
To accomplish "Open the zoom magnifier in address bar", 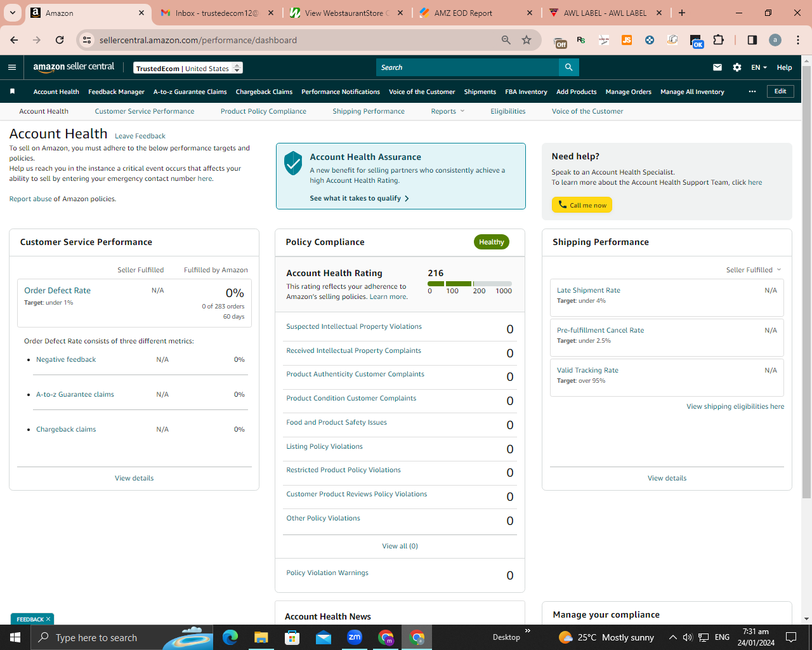I will (506, 40).
